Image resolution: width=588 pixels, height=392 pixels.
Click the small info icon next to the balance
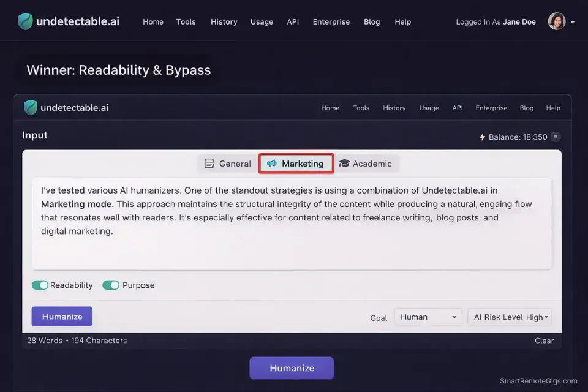tap(555, 137)
